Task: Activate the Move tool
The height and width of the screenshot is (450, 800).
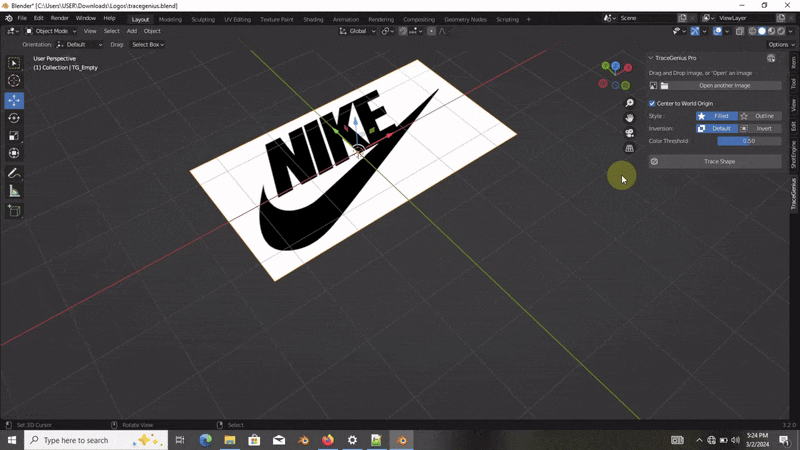Action: click(x=14, y=101)
